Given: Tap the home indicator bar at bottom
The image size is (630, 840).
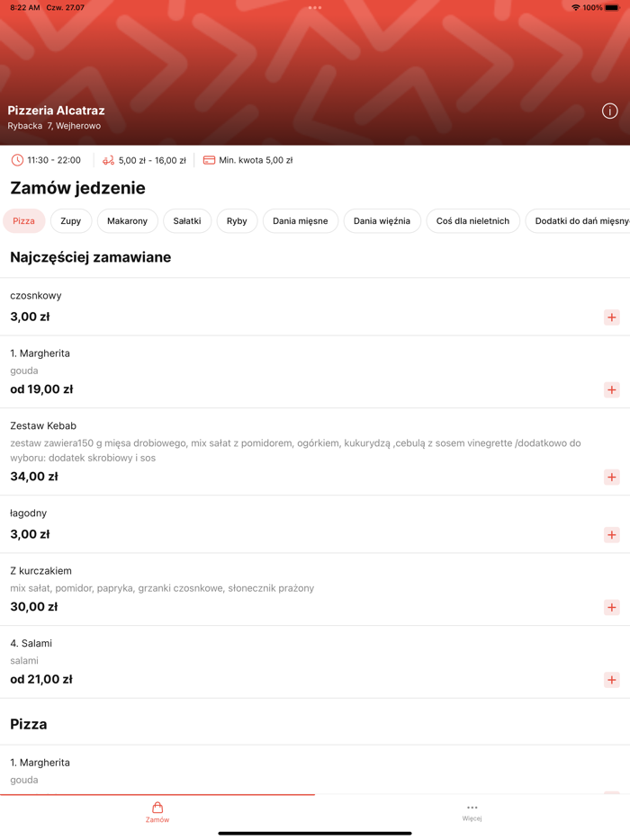Looking at the screenshot, I should (315, 834).
